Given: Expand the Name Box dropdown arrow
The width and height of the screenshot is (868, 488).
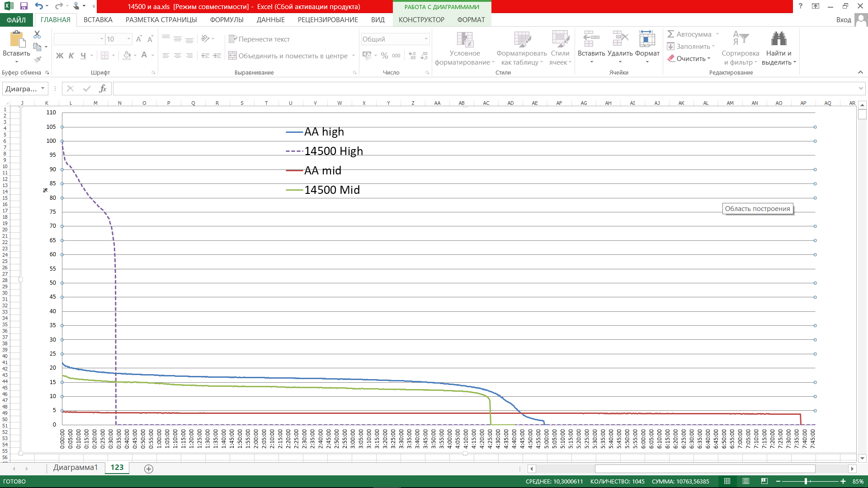Looking at the screenshot, I should 43,89.
